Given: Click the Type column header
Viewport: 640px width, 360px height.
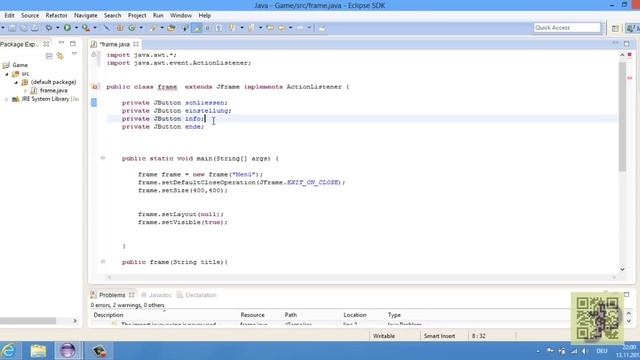Looking at the screenshot, I should (394, 315).
